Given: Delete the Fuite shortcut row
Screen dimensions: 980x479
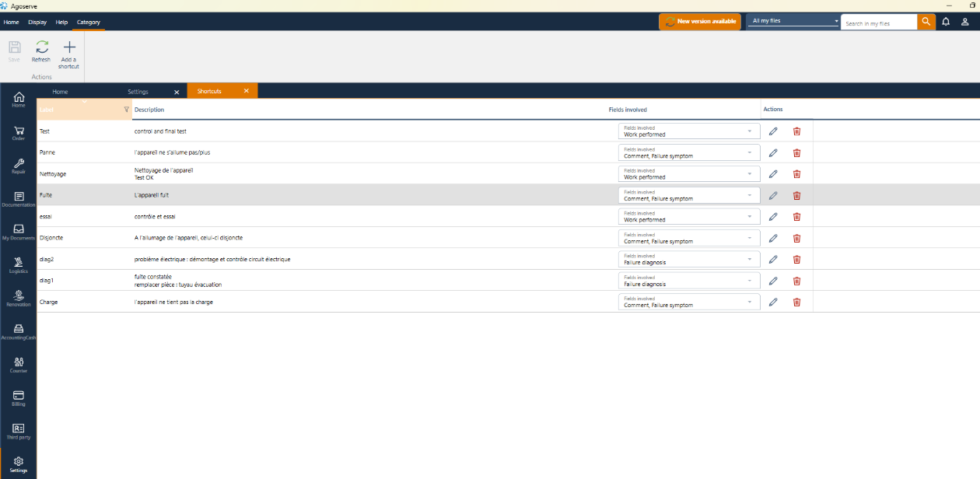Looking at the screenshot, I should coord(796,195).
